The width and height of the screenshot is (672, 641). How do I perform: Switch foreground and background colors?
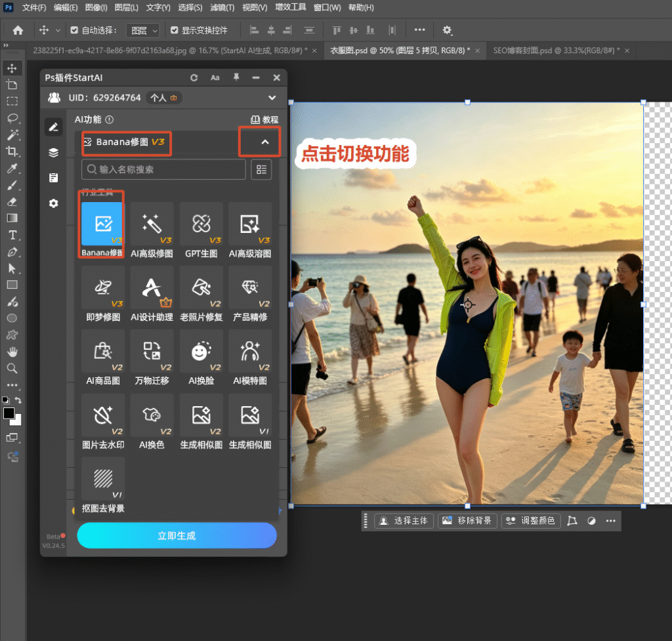pos(18,400)
